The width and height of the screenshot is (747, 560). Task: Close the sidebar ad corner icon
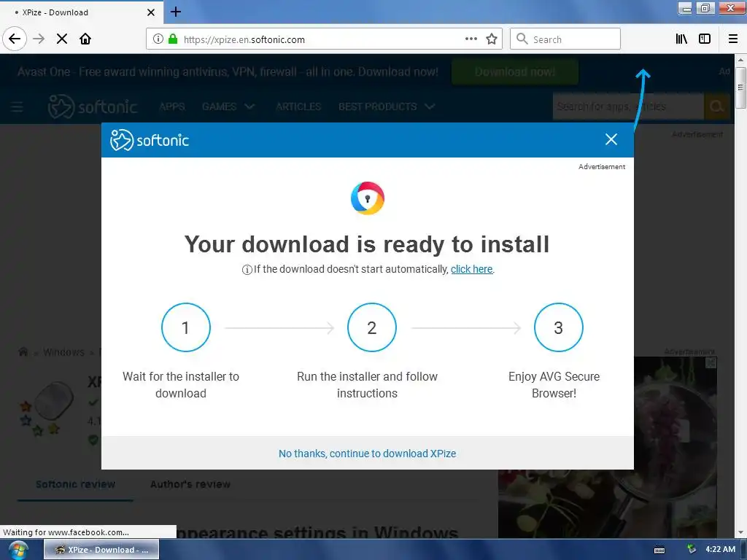pos(711,362)
